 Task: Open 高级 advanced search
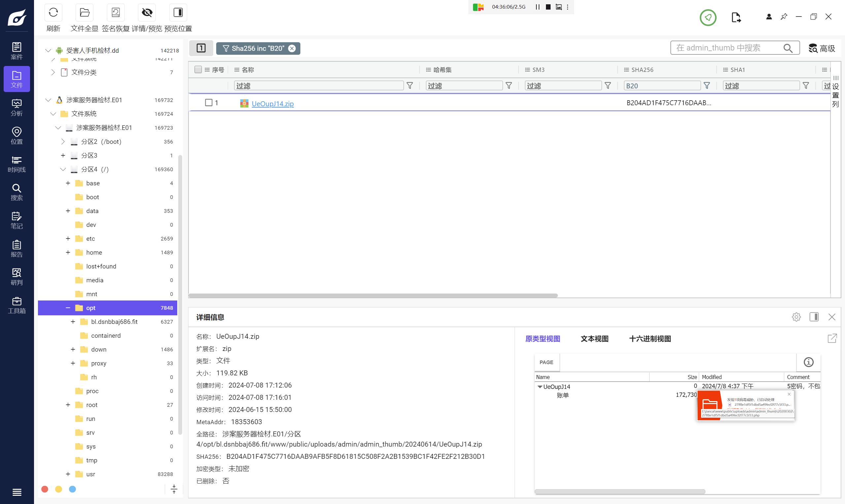822,48
